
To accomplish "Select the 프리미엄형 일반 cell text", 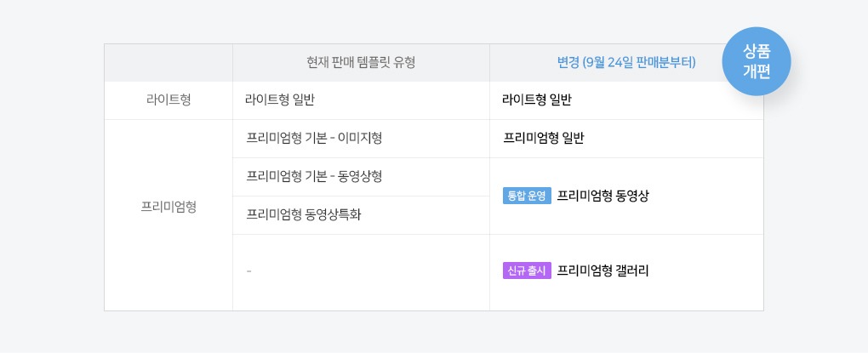I will point(544,139).
